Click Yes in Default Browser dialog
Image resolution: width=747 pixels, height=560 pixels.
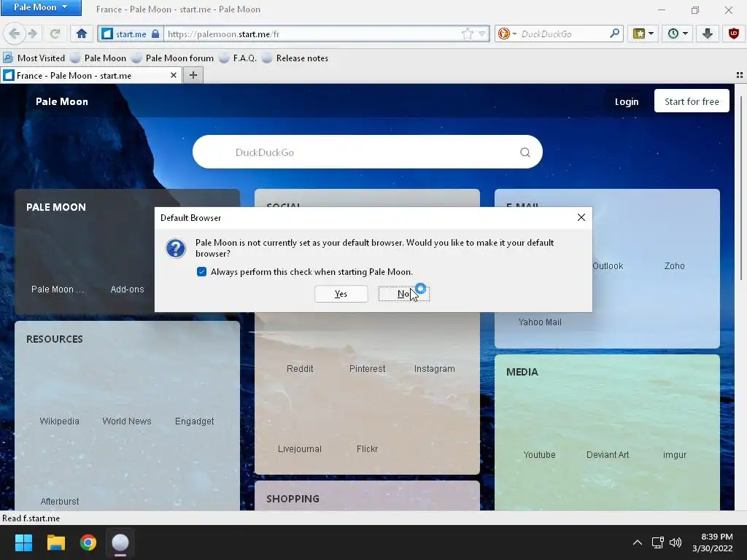click(341, 294)
